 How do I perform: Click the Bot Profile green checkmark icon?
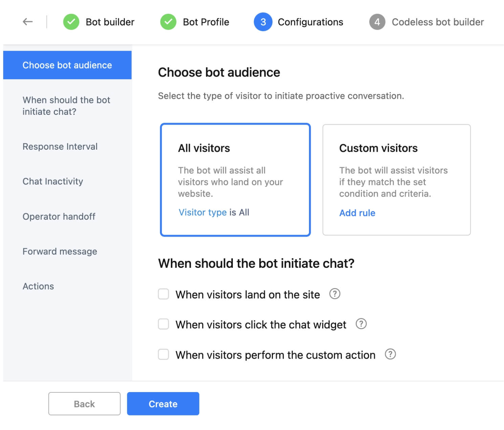click(x=168, y=22)
